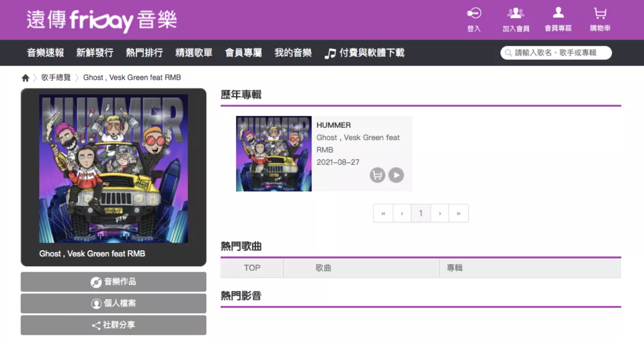Viewport: 644px width, 338px height.
Task: Jump to last page in pagination
Action: (x=458, y=213)
